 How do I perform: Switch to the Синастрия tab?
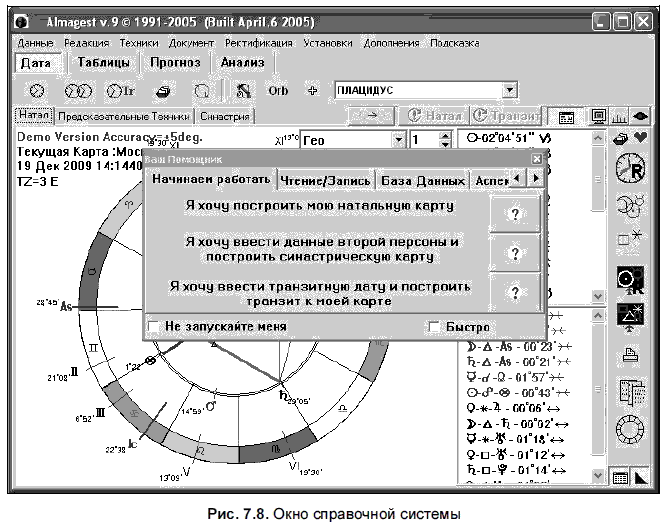pyautogui.click(x=225, y=116)
